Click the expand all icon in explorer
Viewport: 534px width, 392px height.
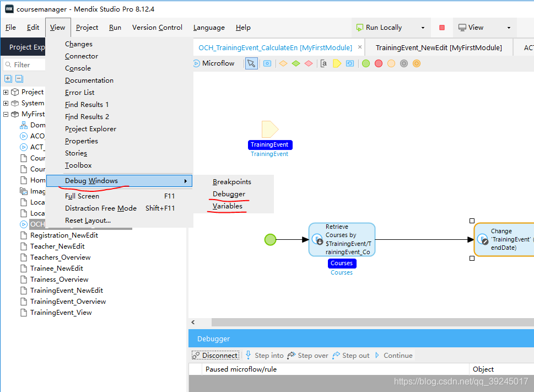click(x=8, y=79)
